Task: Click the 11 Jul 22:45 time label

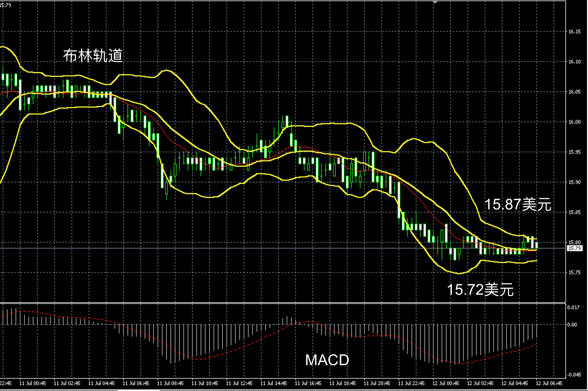Action: tap(411, 383)
